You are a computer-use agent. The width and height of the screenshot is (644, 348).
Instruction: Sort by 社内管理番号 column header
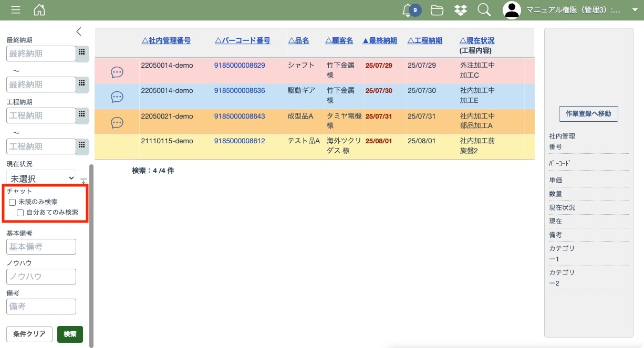[x=166, y=40]
